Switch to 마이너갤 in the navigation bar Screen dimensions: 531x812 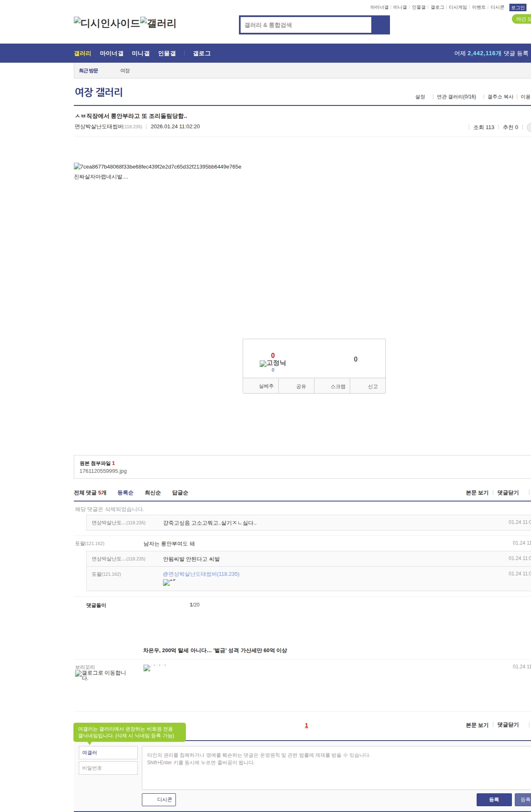click(112, 54)
